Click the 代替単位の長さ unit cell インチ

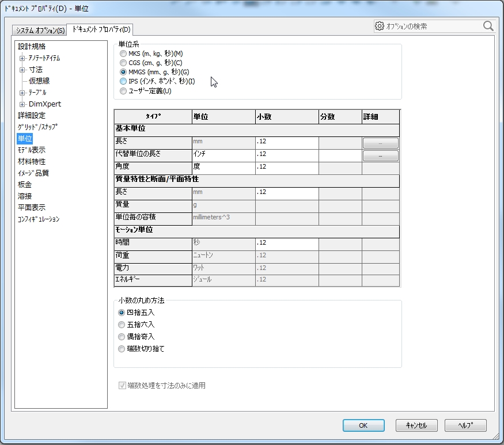[223, 155]
